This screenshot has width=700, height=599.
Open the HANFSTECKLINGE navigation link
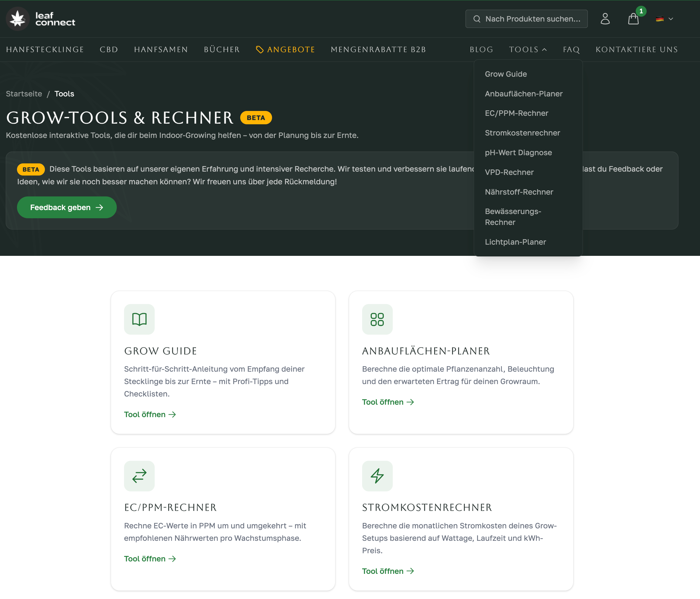(45, 50)
